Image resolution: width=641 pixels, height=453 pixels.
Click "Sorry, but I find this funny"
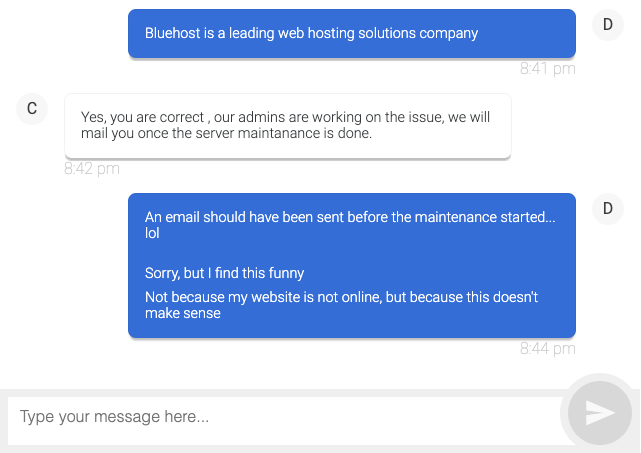[224, 273]
